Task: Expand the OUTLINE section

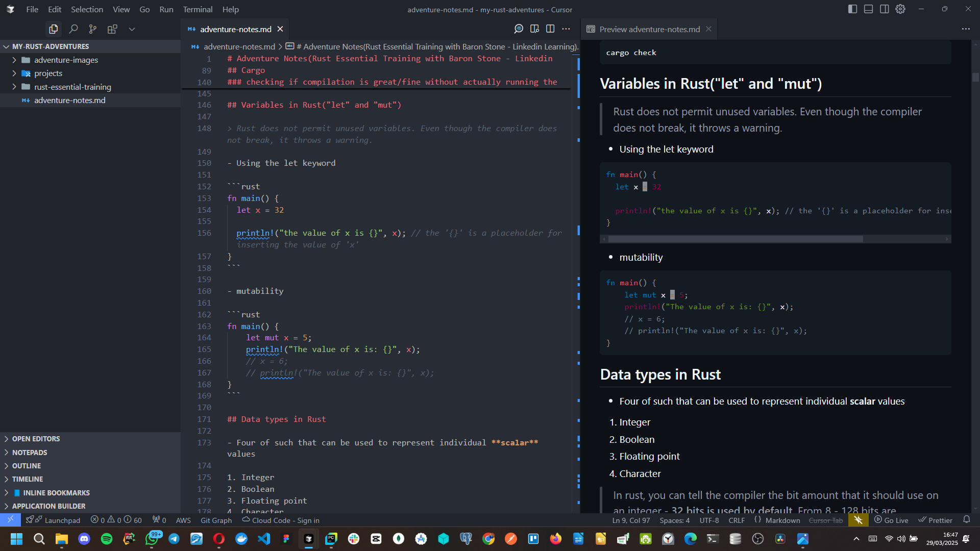Action: point(27,466)
